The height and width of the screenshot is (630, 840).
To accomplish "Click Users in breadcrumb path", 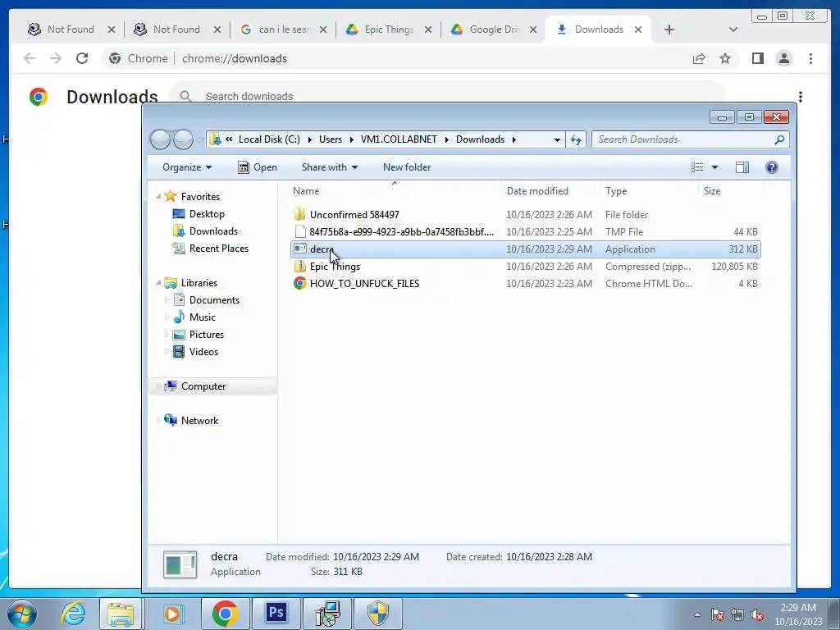I will (331, 139).
